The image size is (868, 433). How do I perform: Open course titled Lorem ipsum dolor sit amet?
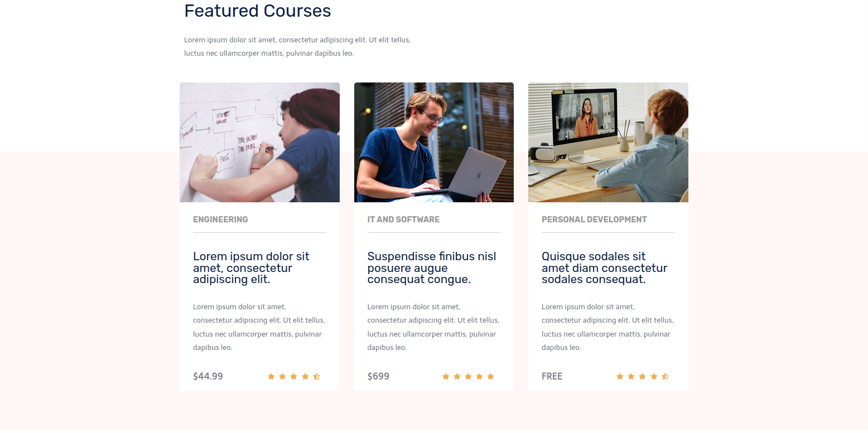coord(251,267)
